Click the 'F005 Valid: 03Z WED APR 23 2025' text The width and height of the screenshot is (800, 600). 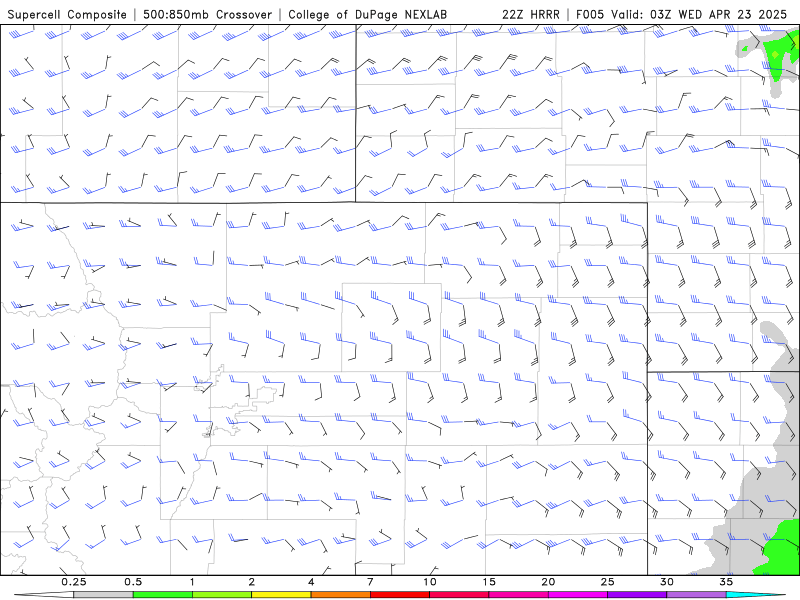[x=681, y=15]
